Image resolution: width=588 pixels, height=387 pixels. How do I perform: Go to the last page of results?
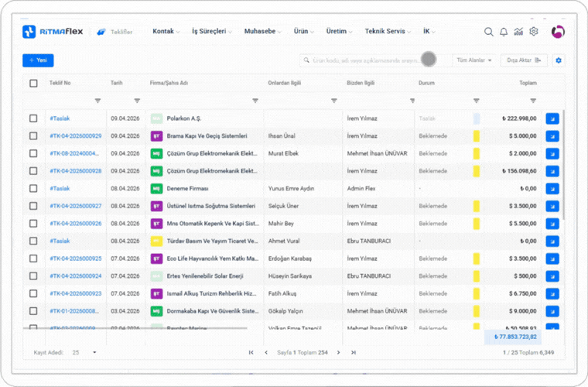point(354,352)
